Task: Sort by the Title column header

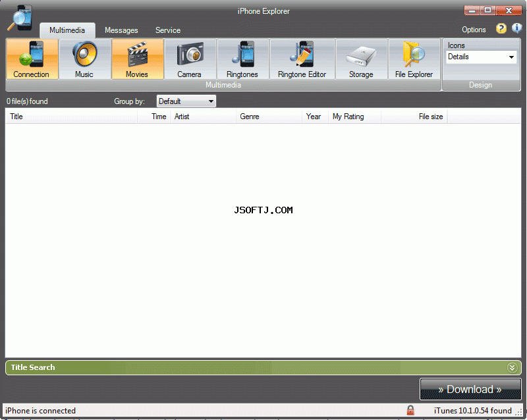Action: click(71, 117)
